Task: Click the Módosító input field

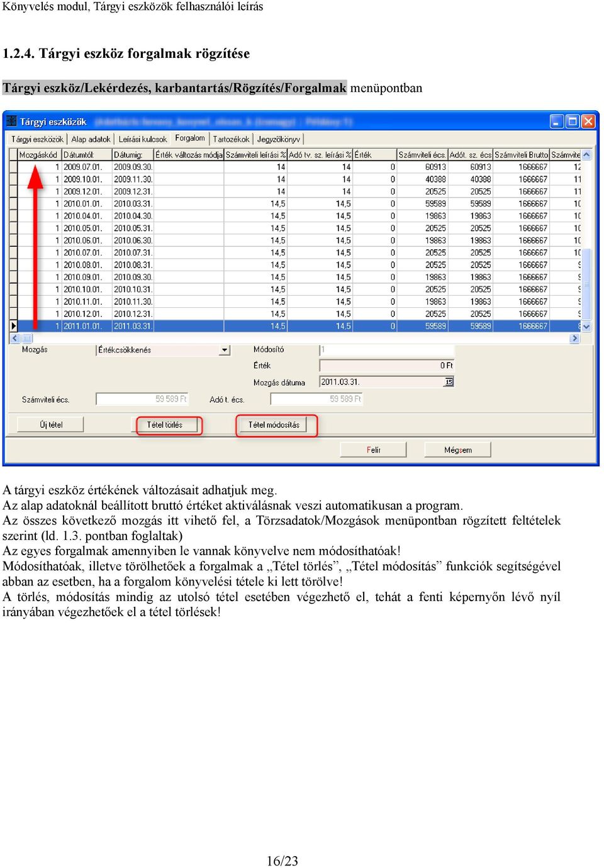Action: (387, 349)
